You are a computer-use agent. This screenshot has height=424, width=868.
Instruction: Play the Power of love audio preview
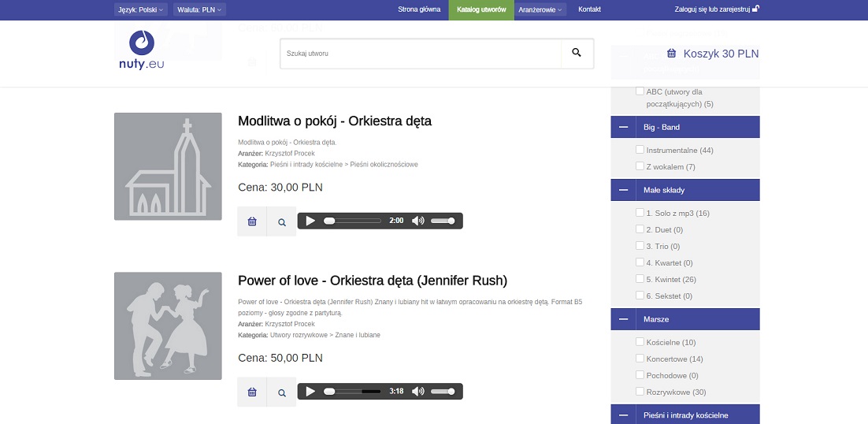pyautogui.click(x=310, y=391)
